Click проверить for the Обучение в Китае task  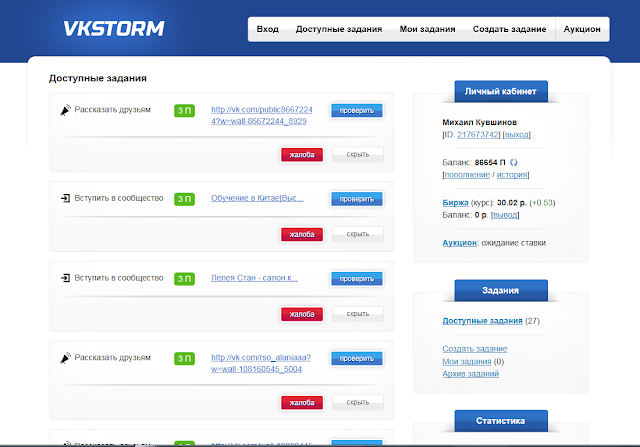pos(357,199)
